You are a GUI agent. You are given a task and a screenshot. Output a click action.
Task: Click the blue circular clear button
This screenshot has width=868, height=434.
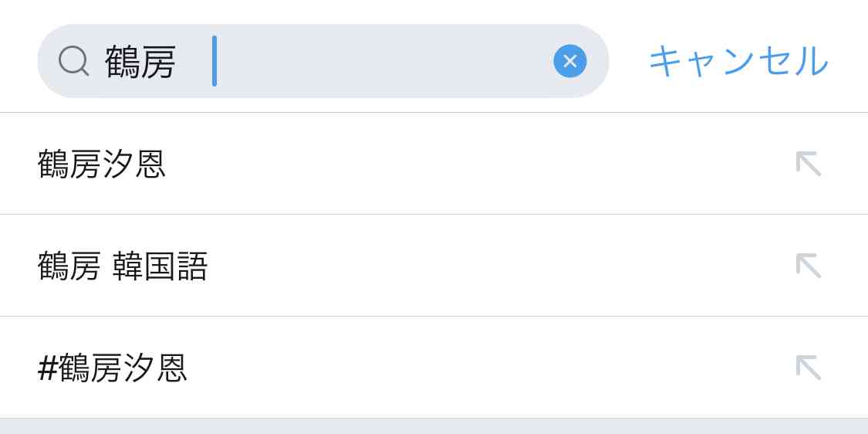(x=569, y=61)
